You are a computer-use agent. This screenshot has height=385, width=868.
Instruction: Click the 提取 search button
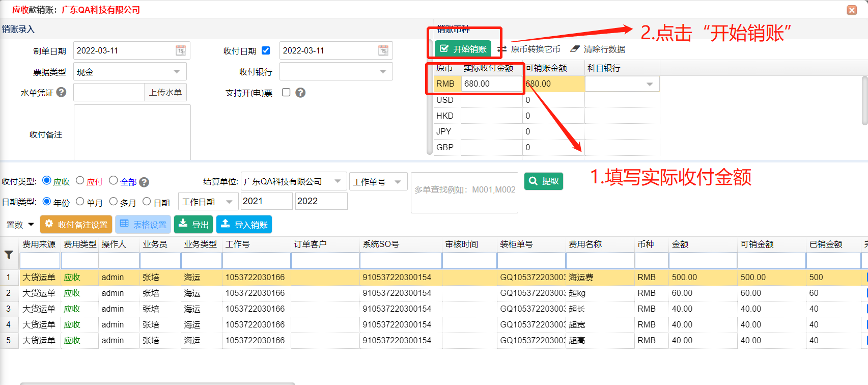[x=544, y=181]
